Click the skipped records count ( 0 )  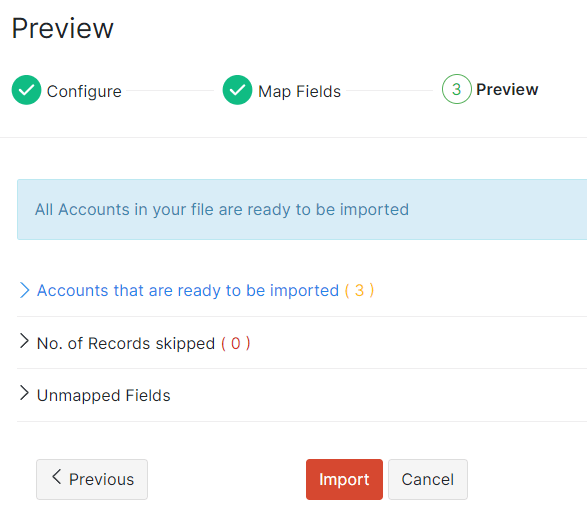[235, 343]
